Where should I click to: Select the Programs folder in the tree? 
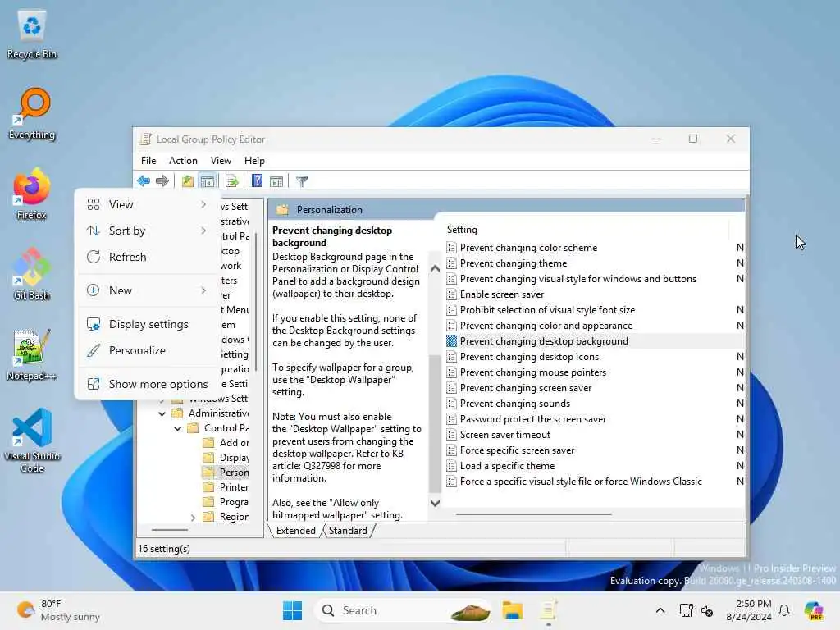(226, 502)
